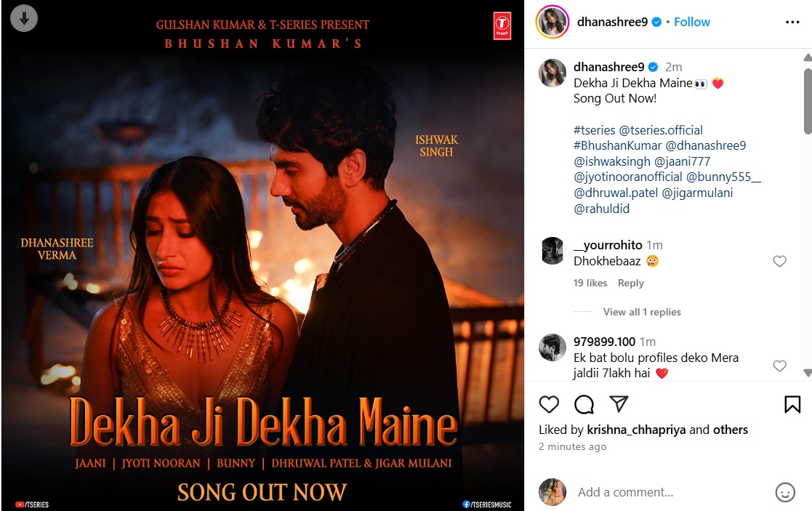812x511 pixels.
Task: Click the scroll down arrow of the comments scrollbar
Action: (x=808, y=372)
